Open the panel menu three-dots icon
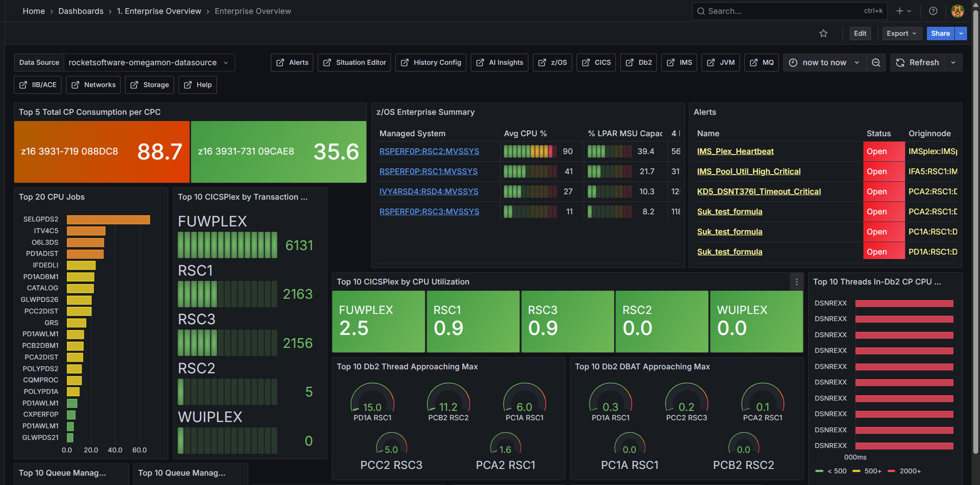 (797, 282)
